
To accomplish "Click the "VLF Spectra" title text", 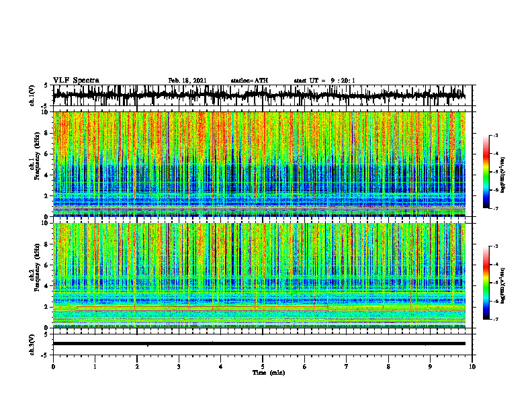I will pyautogui.click(x=76, y=81).
